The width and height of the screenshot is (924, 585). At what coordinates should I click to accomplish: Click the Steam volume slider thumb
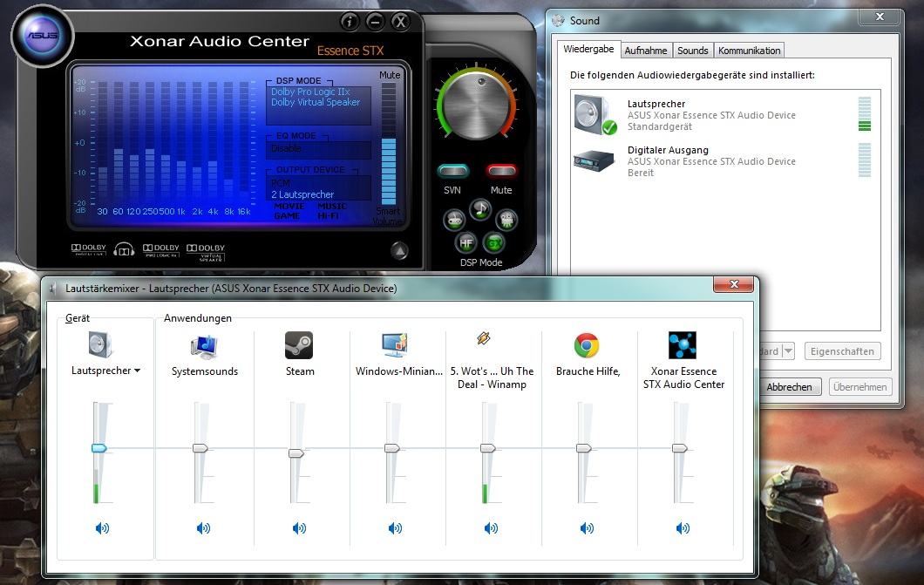click(296, 453)
